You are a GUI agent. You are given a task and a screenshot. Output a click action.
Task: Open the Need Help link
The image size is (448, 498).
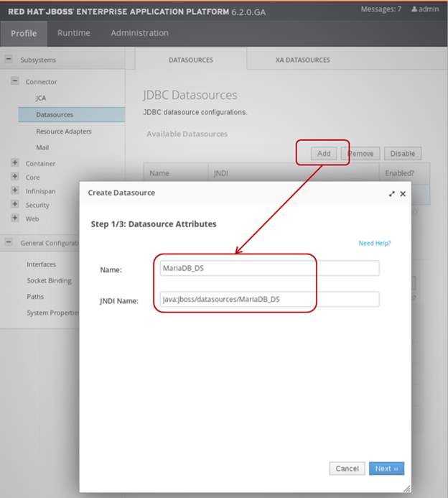point(374,244)
